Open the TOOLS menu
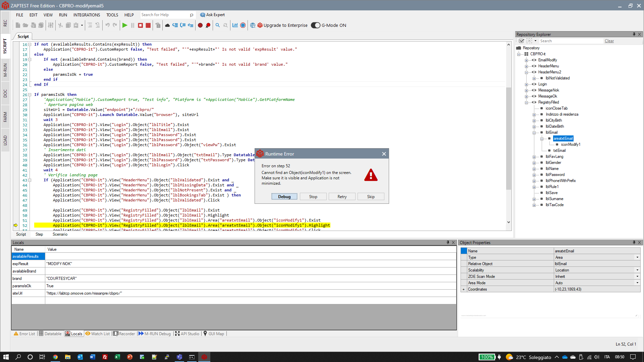 (x=112, y=15)
